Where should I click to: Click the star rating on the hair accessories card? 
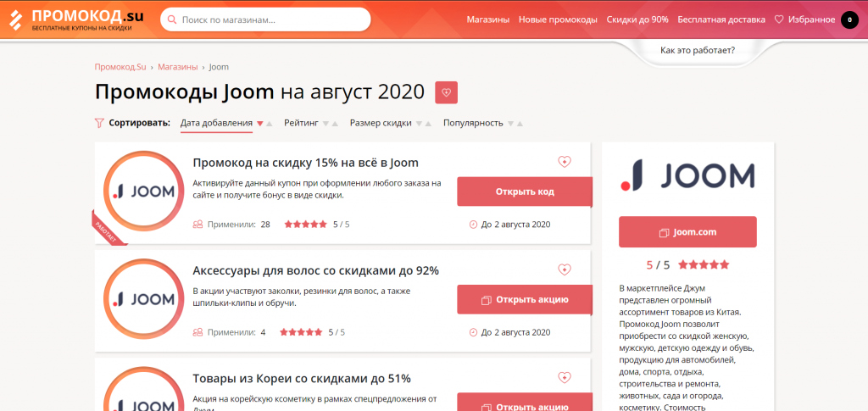[301, 332]
